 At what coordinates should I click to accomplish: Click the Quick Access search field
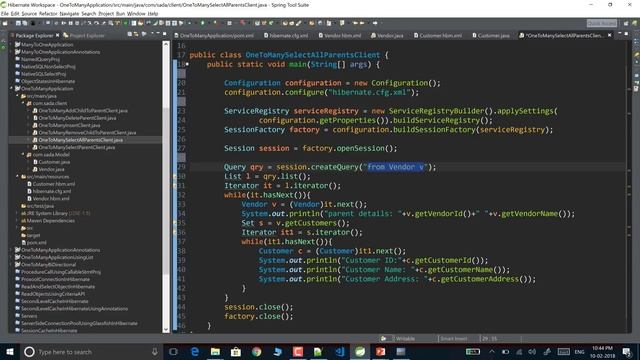pos(602,23)
